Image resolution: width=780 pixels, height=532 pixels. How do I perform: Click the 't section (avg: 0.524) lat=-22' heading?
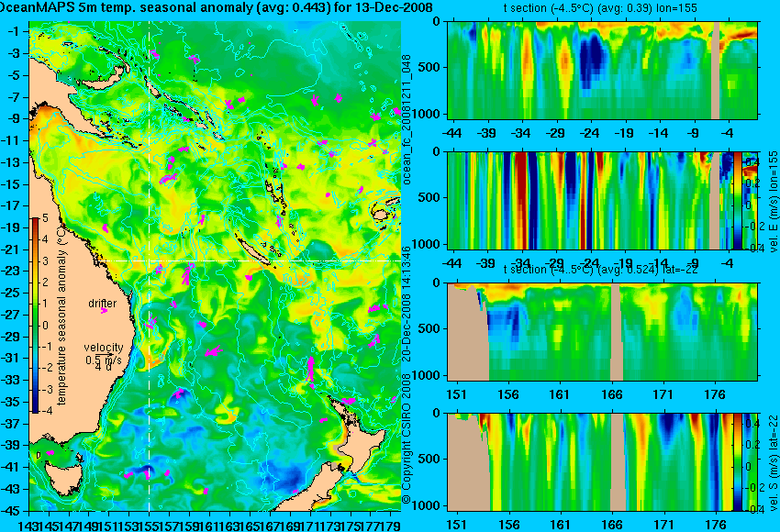(600, 270)
